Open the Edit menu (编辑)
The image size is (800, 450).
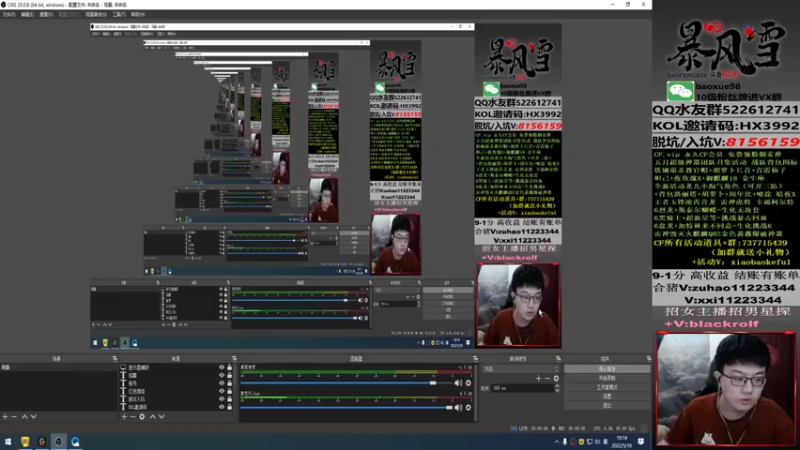[x=28, y=14]
